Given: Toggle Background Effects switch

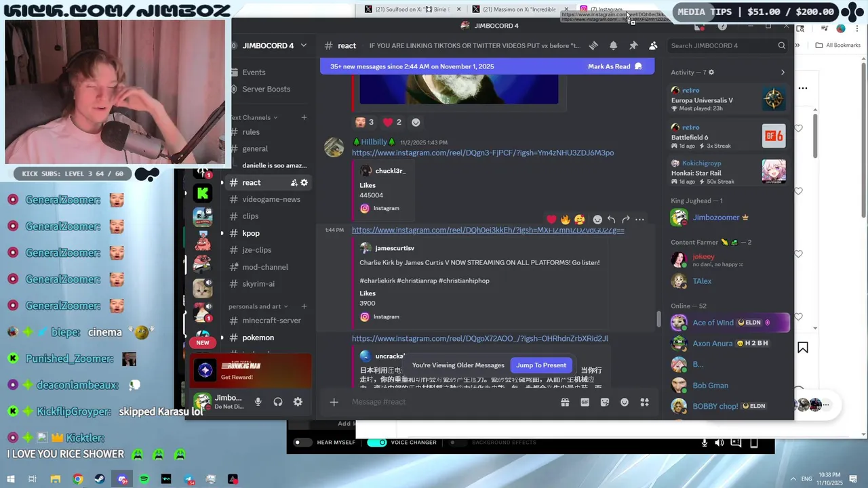Looking at the screenshot, I should 458,443.
